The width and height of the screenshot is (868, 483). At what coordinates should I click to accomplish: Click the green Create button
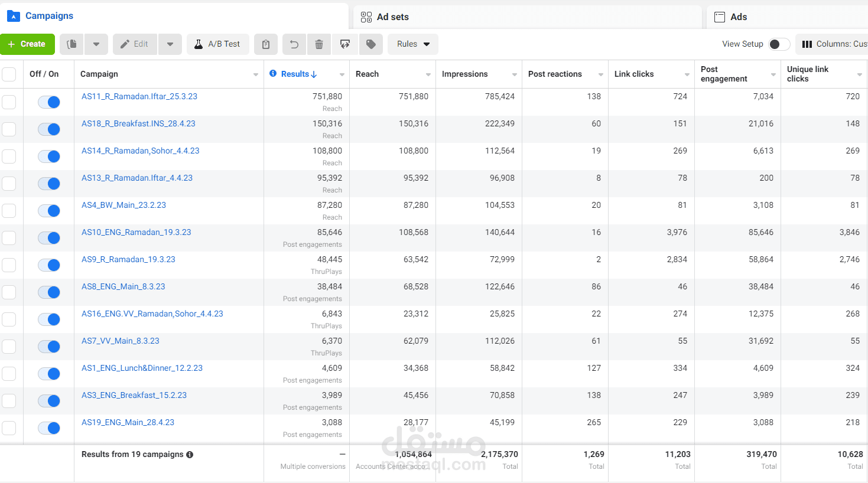27,44
